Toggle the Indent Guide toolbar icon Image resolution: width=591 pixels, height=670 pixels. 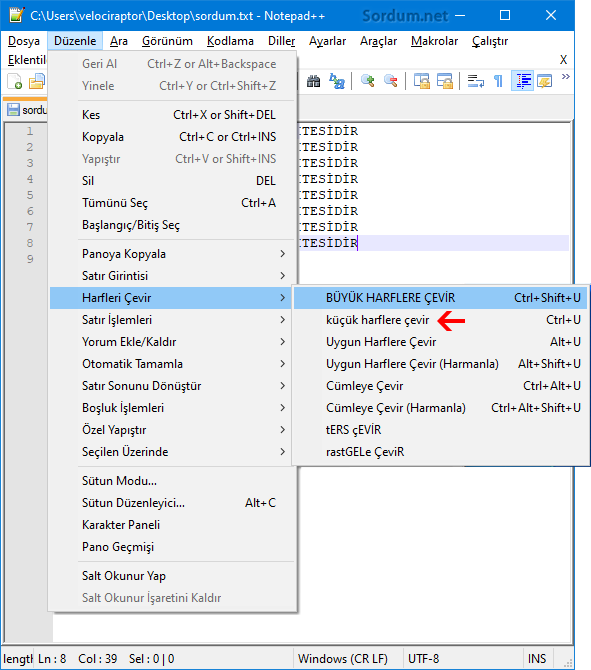point(523,81)
